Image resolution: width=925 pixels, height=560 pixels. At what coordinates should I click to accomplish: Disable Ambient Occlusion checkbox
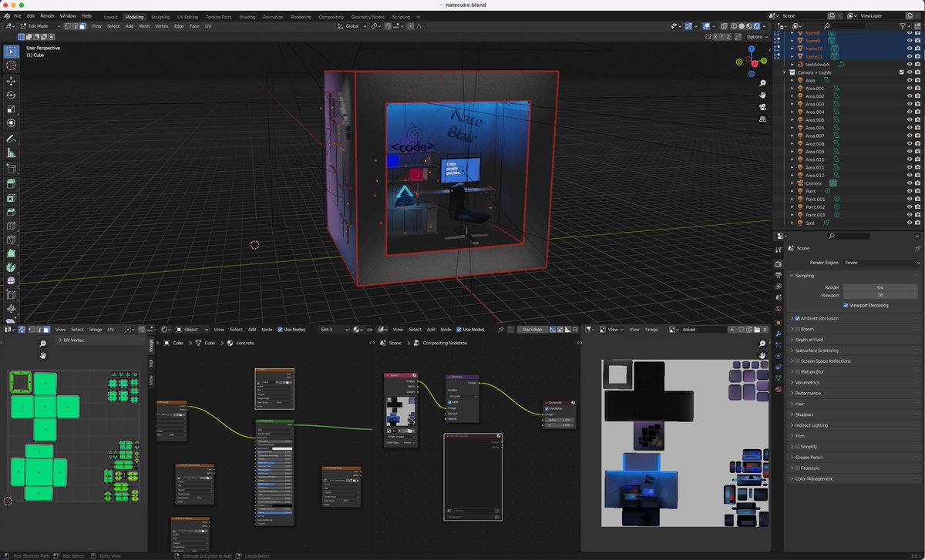click(798, 318)
